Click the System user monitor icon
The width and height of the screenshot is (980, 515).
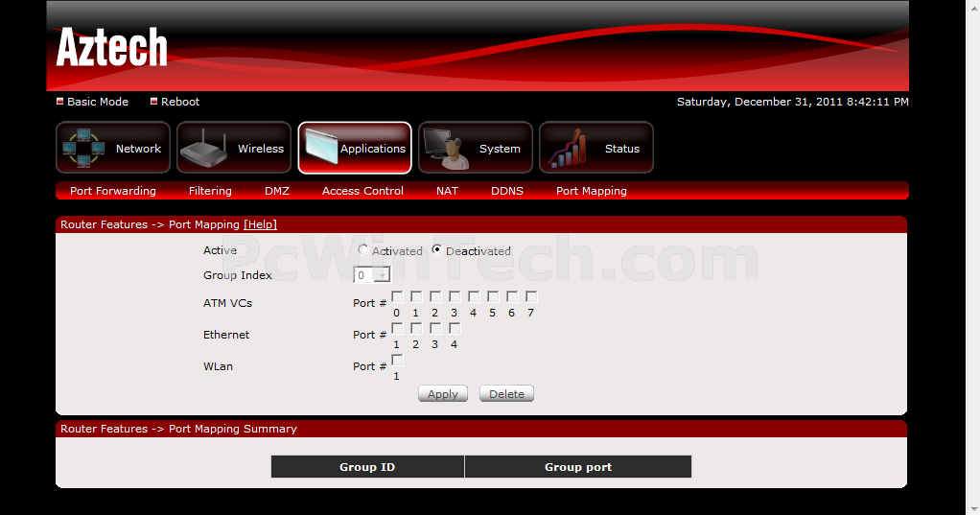[x=446, y=148]
